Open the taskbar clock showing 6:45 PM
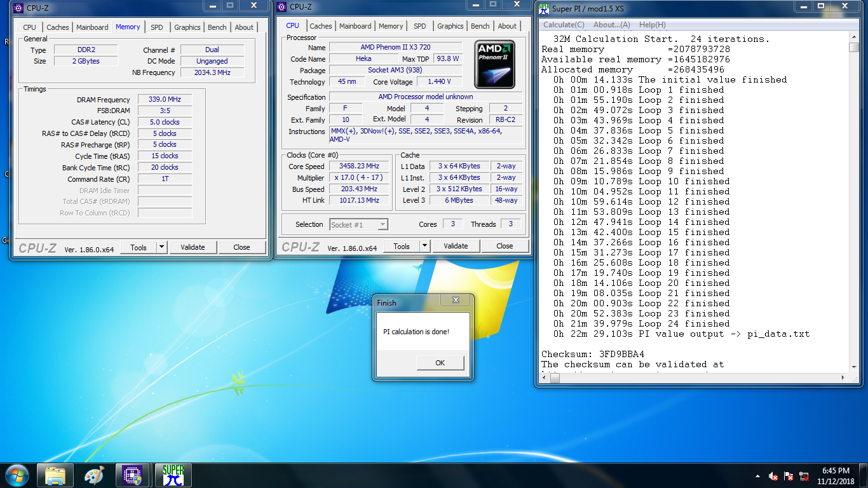The image size is (868, 488). [x=836, y=476]
